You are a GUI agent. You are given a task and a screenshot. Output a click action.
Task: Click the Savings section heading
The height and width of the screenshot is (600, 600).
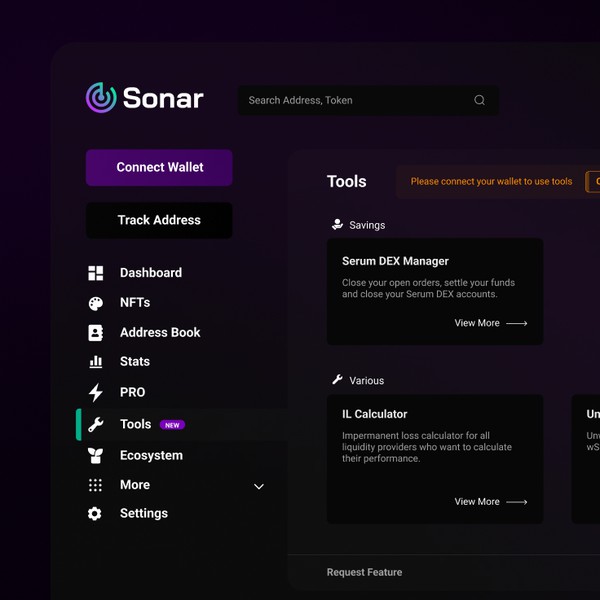click(367, 225)
